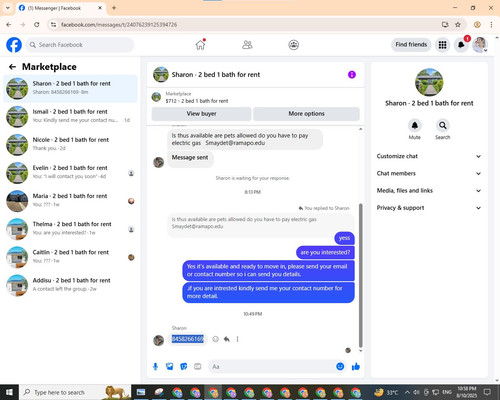
Task: Click the chat messages scrollbar
Action: click(360, 275)
